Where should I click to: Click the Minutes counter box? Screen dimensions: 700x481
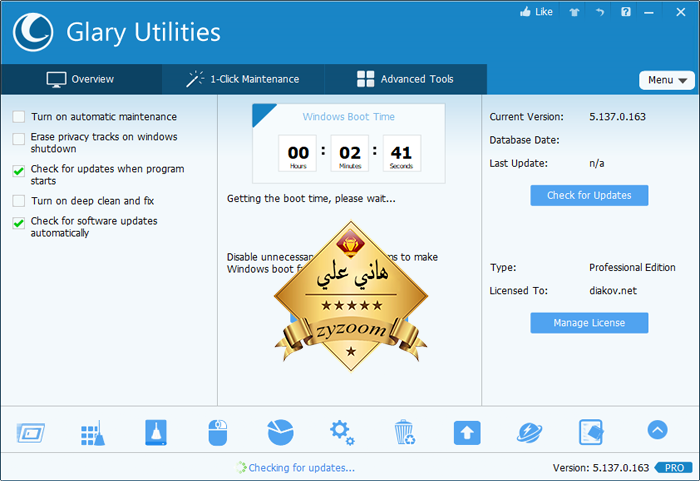(x=350, y=153)
